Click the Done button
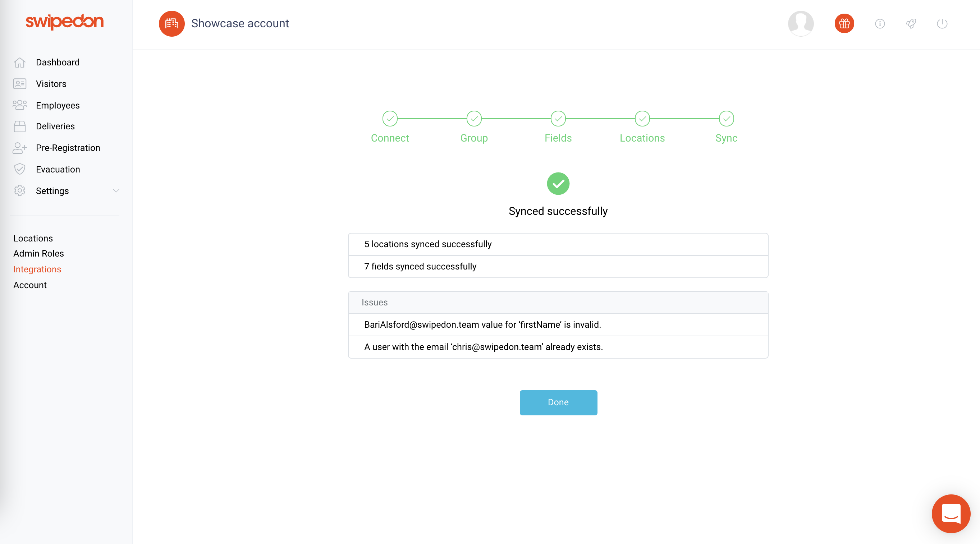This screenshot has height=544, width=980. [558, 402]
